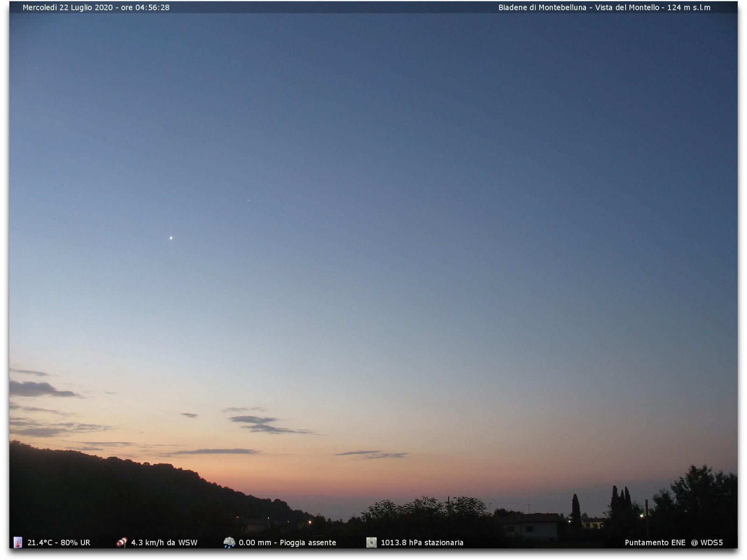Click the barometer icon beside 1013.8 hPa
The height and width of the screenshot is (560, 747).
[x=371, y=542]
